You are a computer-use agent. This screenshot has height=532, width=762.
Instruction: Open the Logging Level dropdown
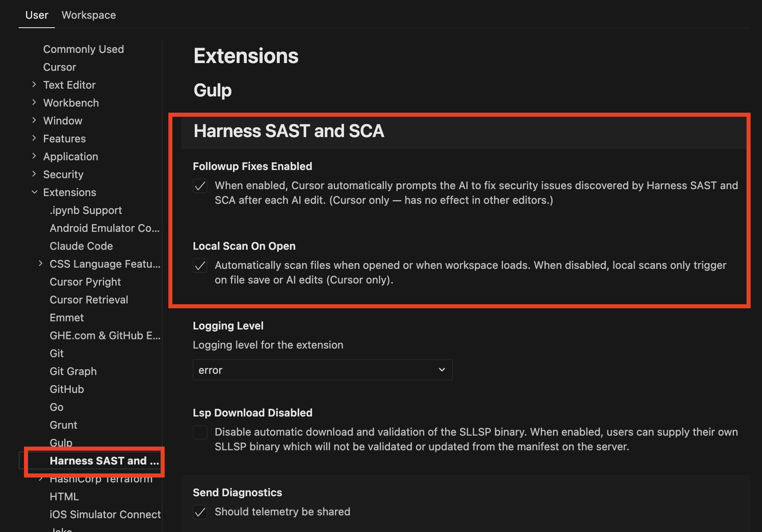point(322,370)
